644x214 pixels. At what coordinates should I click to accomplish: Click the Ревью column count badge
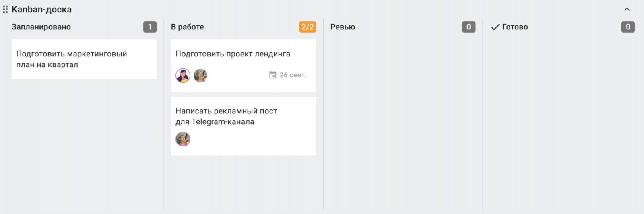click(x=469, y=27)
